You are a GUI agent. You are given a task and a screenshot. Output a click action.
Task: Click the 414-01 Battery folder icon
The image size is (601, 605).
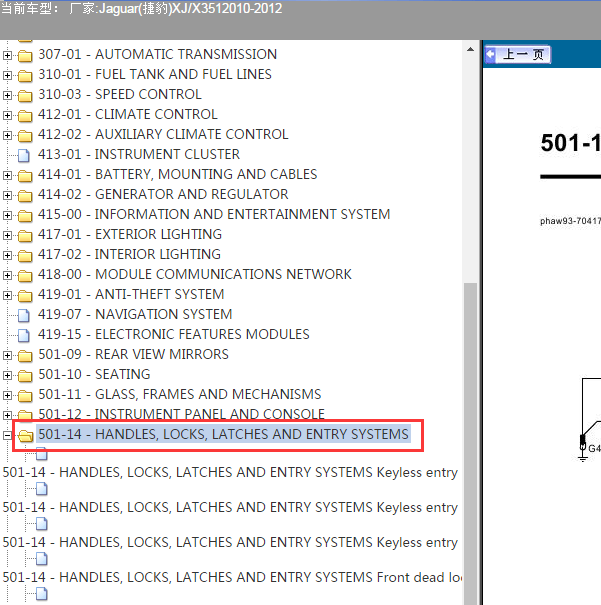[x=25, y=176]
